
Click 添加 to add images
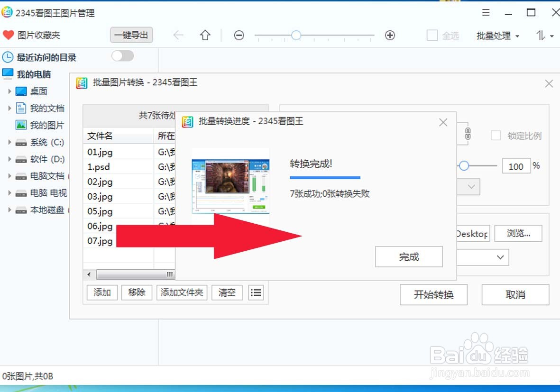[102, 292]
